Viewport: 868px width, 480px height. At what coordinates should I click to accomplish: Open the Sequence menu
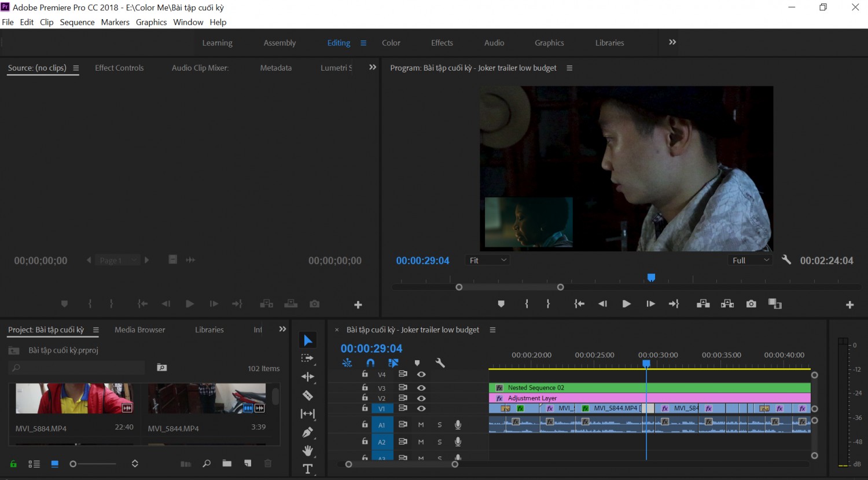click(77, 22)
